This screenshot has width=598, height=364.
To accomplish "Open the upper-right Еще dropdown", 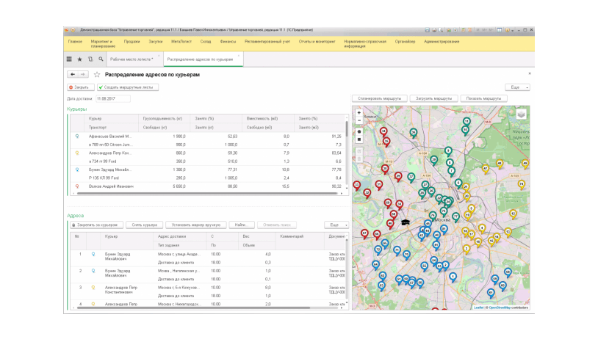I will coord(517,87).
